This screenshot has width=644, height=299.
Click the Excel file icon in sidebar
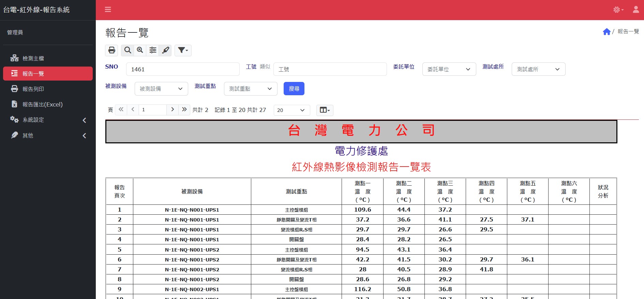14,104
